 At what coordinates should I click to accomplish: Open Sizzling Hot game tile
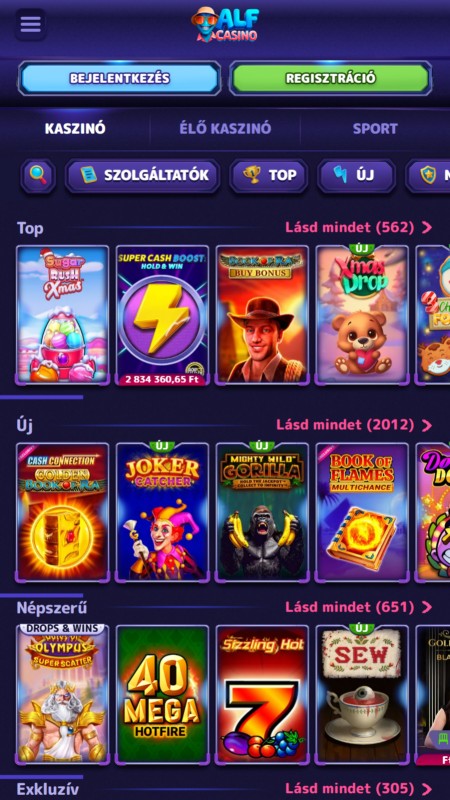[x=262, y=695]
